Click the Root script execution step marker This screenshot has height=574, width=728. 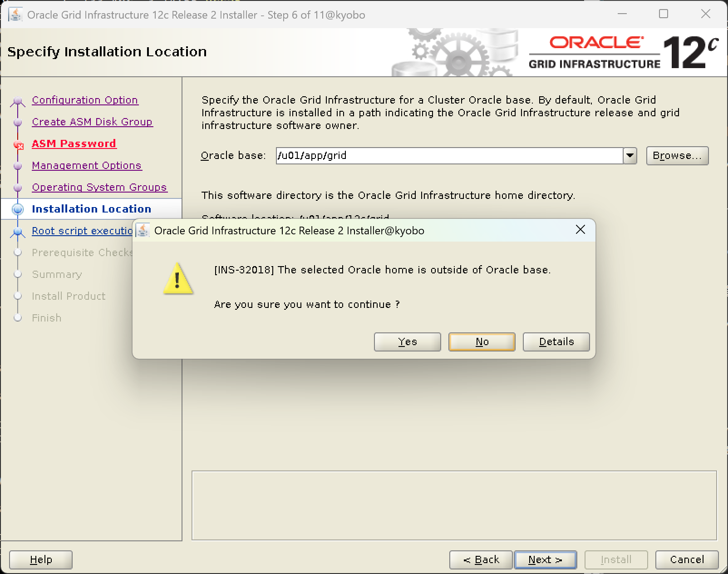(18, 232)
